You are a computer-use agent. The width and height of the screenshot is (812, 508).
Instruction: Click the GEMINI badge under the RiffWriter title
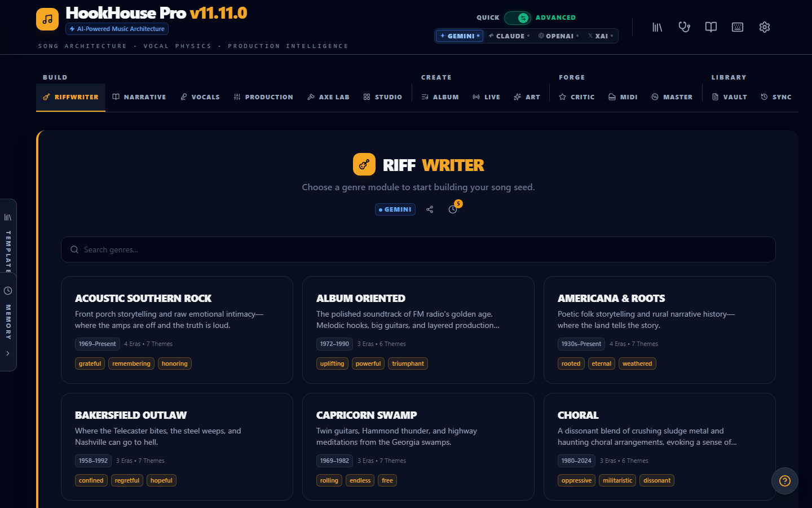[x=395, y=209]
